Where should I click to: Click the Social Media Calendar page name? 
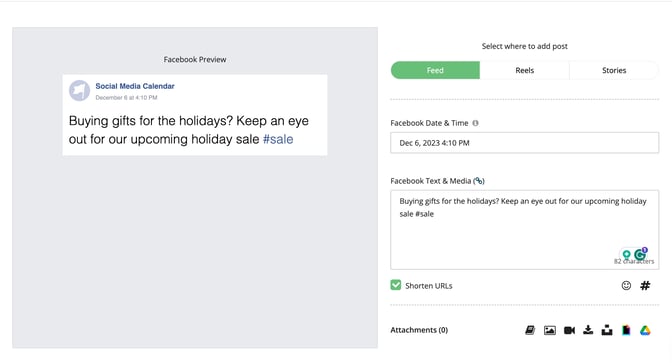[135, 86]
